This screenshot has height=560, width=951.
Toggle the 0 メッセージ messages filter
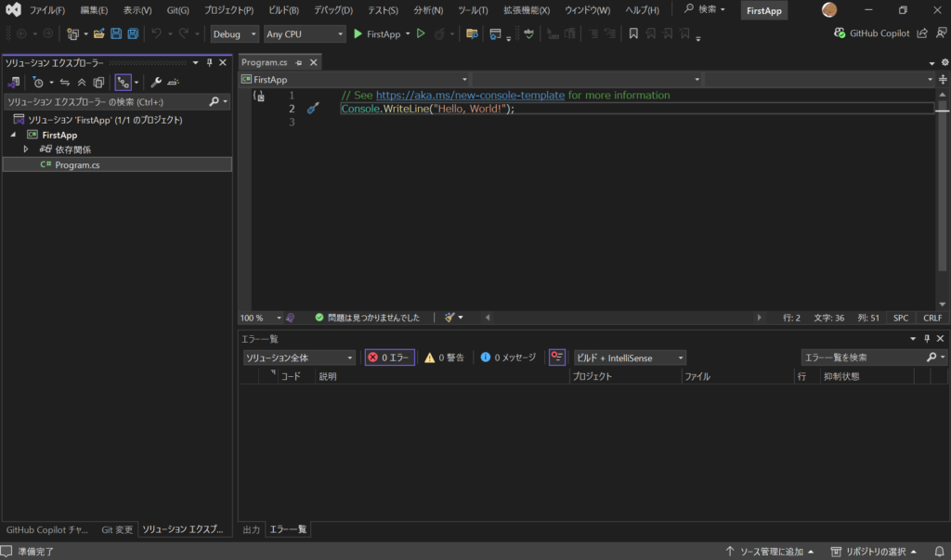(508, 358)
